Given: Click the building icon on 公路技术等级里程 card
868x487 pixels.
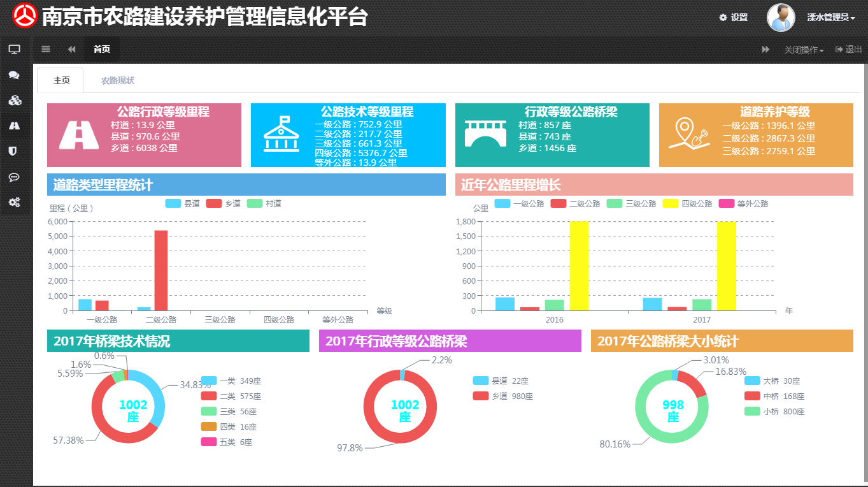Looking at the screenshot, I should 281,134.
